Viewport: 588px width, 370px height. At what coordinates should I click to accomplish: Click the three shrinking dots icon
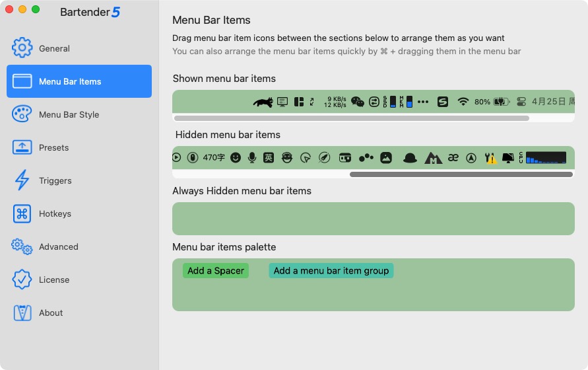[x=366, y=158]
